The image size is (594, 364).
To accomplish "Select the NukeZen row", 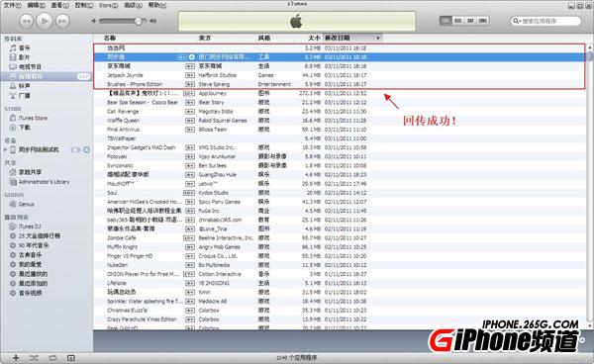I will click(x=340, y=265).
